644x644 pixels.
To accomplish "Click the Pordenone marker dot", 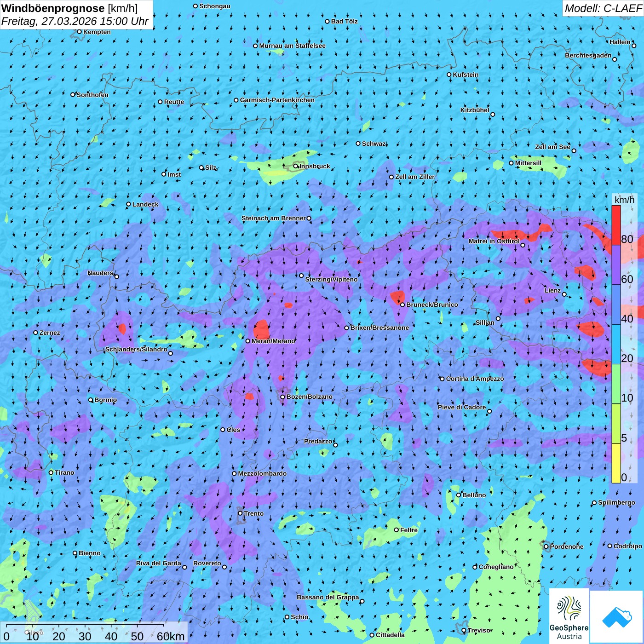I will pos(546,546).
